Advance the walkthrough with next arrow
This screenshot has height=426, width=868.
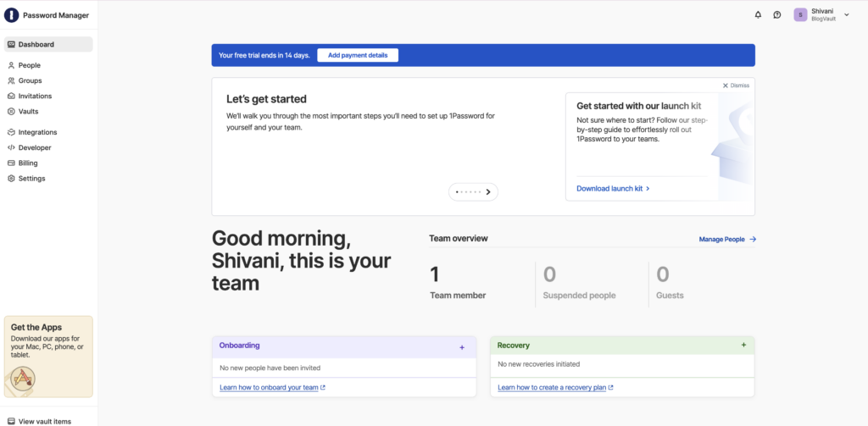pos(488,192)
